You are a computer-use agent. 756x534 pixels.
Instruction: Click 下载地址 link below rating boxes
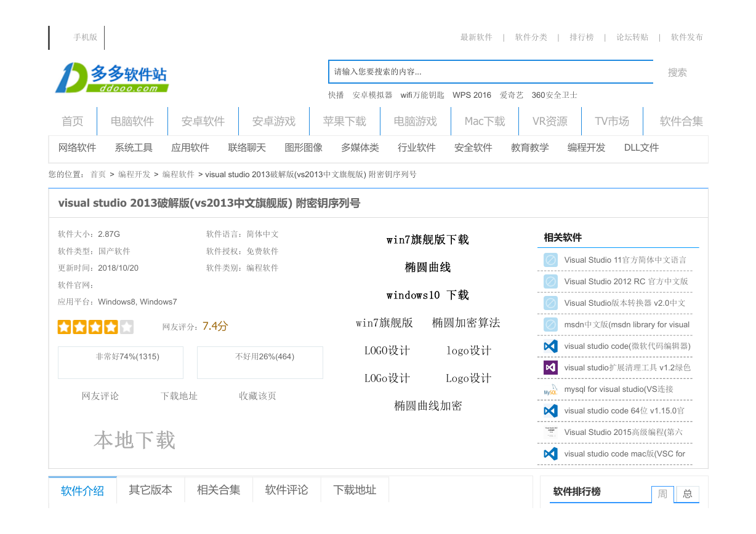(179, 396)
